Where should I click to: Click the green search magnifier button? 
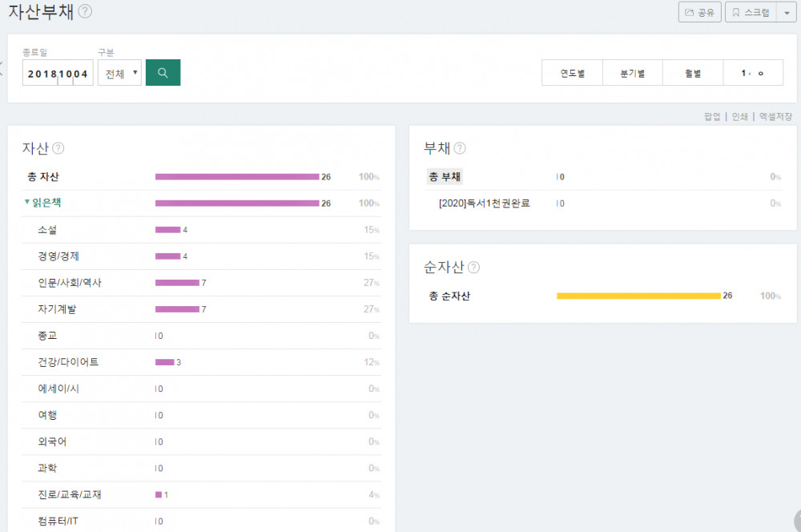[x=163, y=73]
